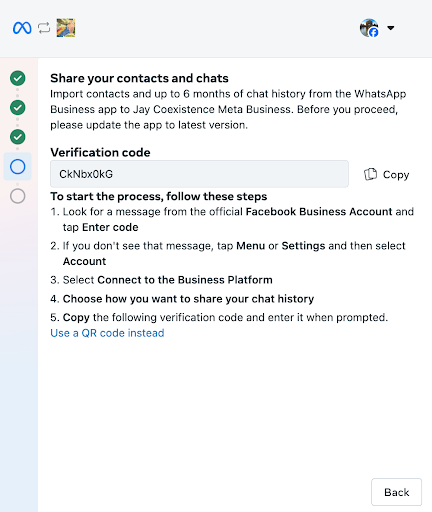The height and width of the screenshot is (512, 432).
Task: Select the second completed step checkmark
Action: 18,108
